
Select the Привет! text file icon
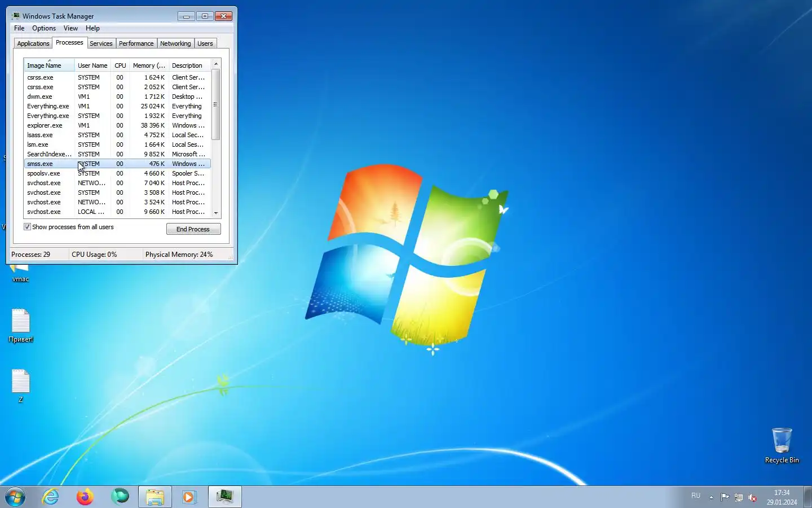[21, 326]
